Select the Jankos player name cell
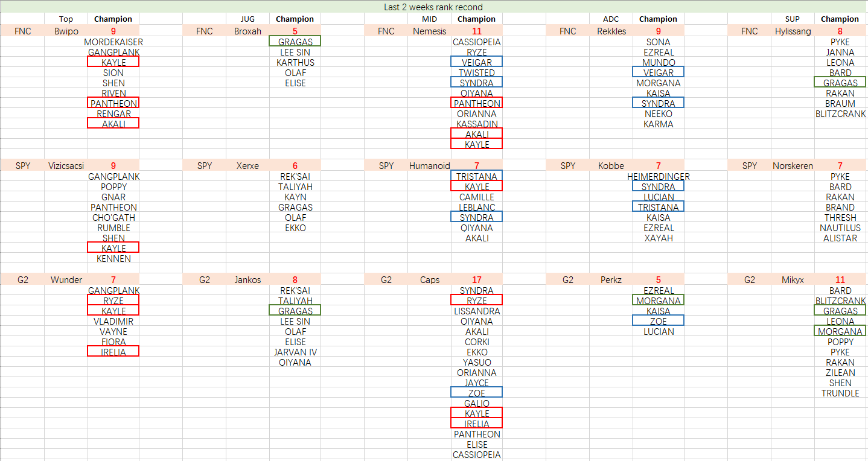The image size is (868, 461). (x=247, y=280)
